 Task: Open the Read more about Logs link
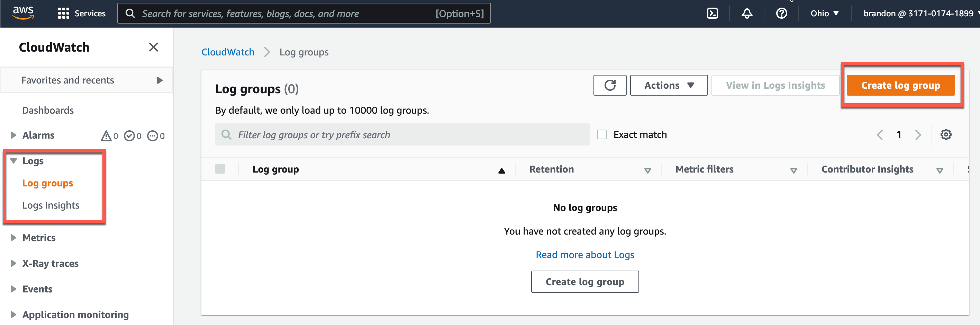[585, 255]
